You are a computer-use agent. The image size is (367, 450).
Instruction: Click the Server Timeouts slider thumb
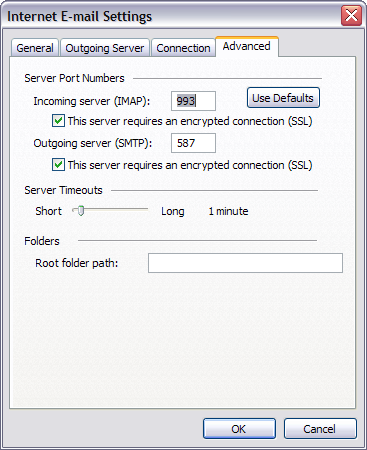tap(80, 210)
